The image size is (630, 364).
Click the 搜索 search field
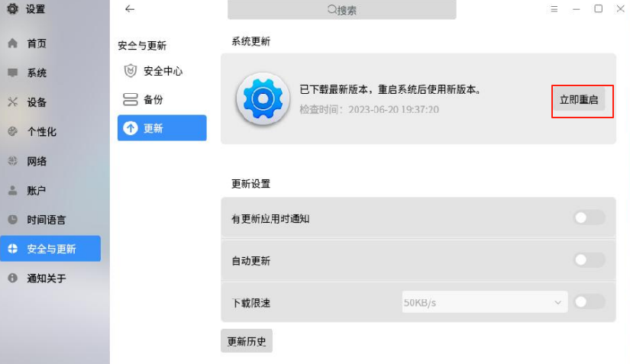click(342, 9)
